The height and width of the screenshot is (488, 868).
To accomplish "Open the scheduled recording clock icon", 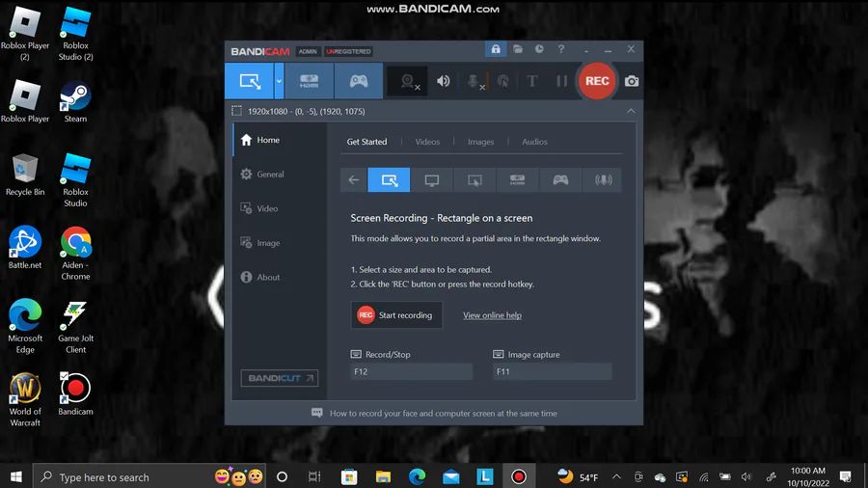I will [x=539, y=49].
